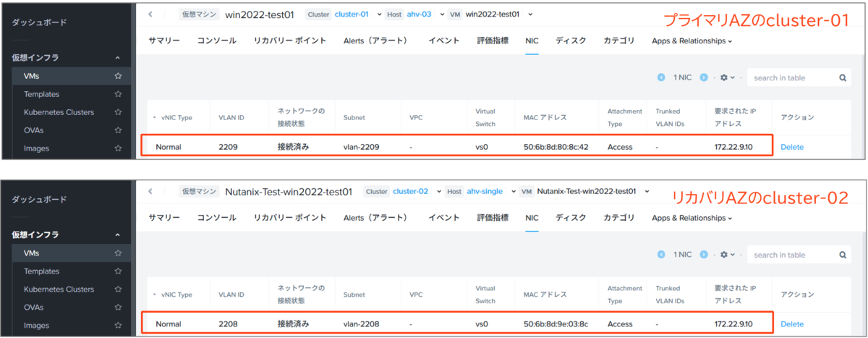Switch to リカバリー ポイント tab in top panel
Screen dimensions: 868x338
click(x=290, y=41)
